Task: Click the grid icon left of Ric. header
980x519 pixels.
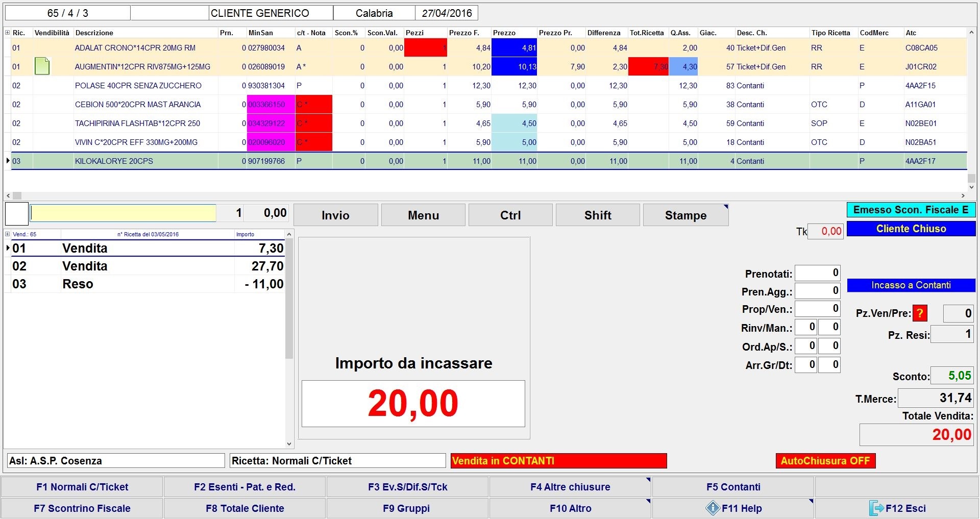Action: (x=7, y=33)
